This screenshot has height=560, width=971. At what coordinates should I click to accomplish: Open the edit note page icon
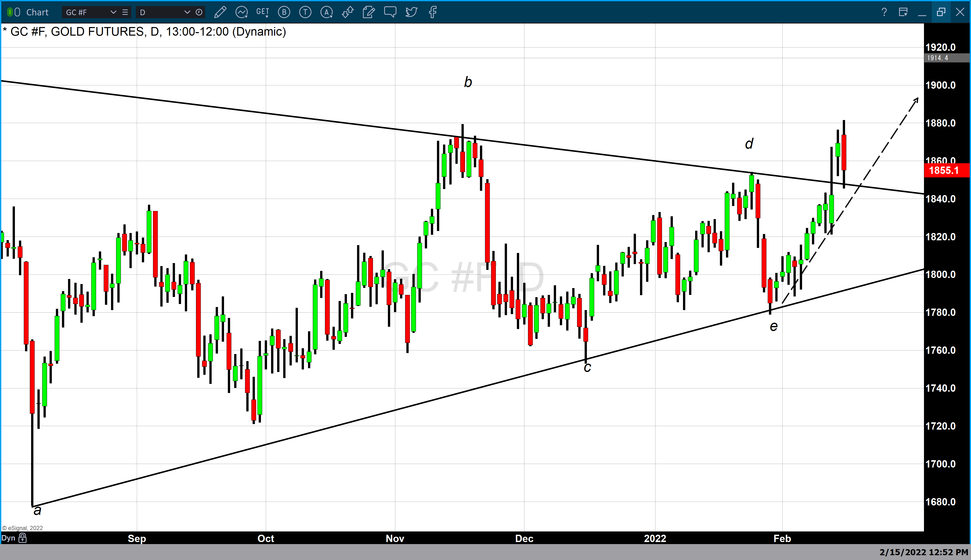pos(369,12)
